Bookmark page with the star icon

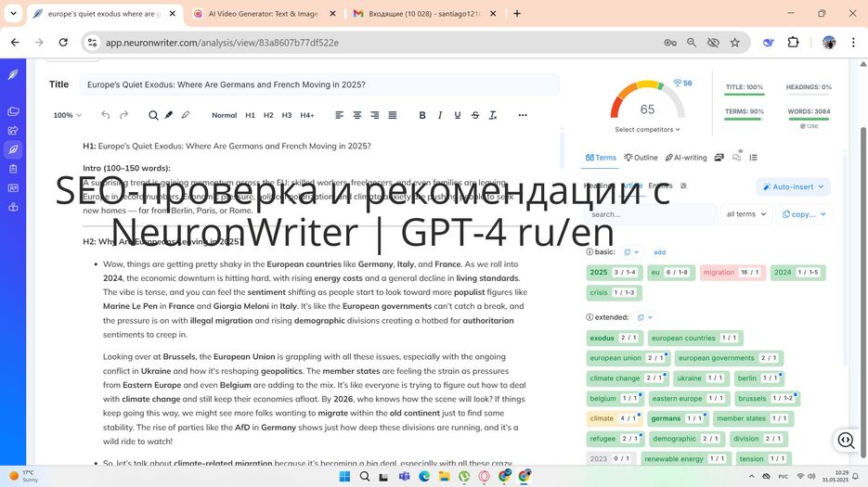734,43
